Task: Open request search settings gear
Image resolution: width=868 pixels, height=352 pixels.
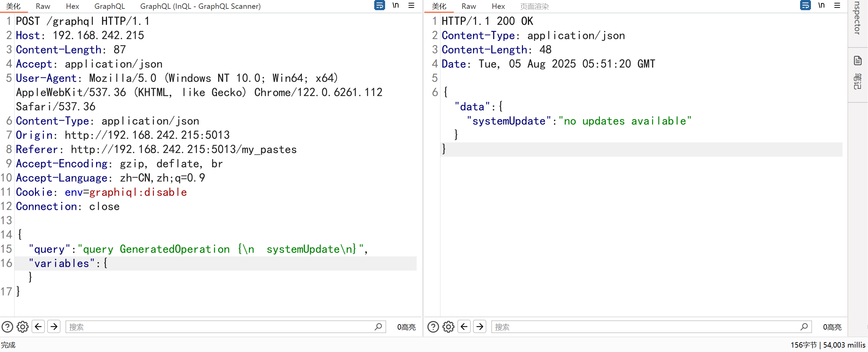Action: pyautogui.click(x=23, y=327)
